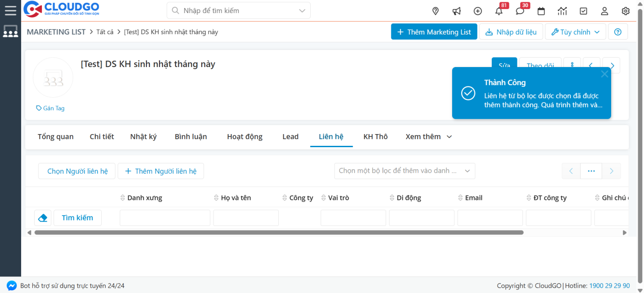Toggle sorting on the Họ và tên column
Viewport: 644px width, 293px height.
pos(216,197)
